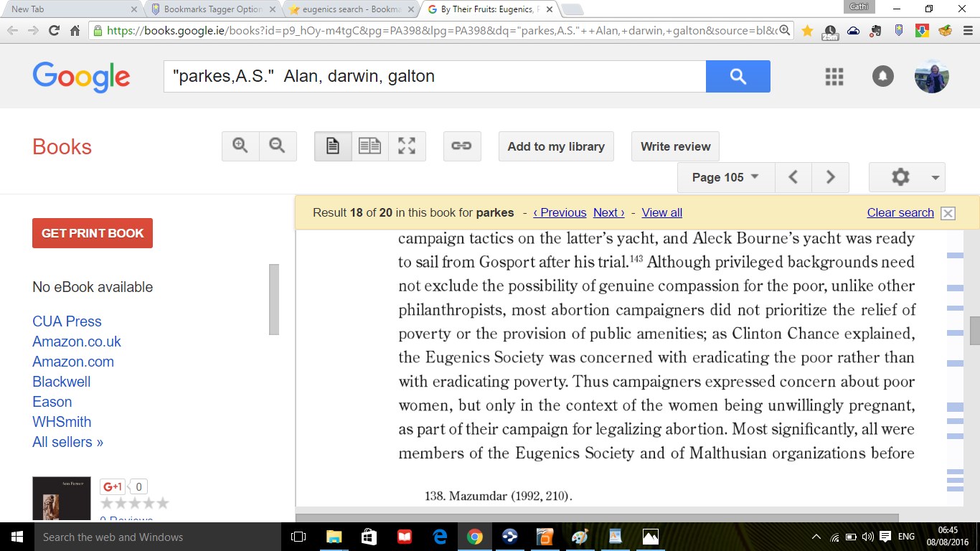Open Google notifications bell
The height and width of the screenshot is (551, 980).
pos(882,76)
